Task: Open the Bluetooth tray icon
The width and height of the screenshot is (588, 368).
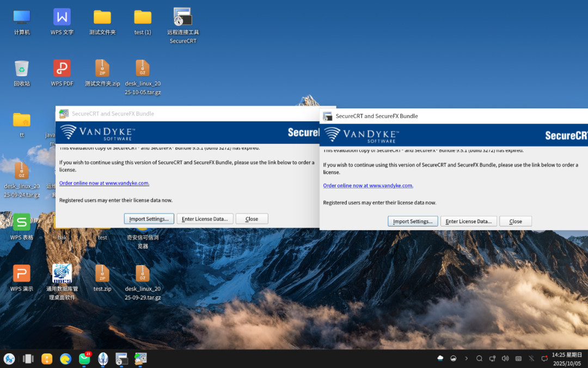Action: click(531, 359)
